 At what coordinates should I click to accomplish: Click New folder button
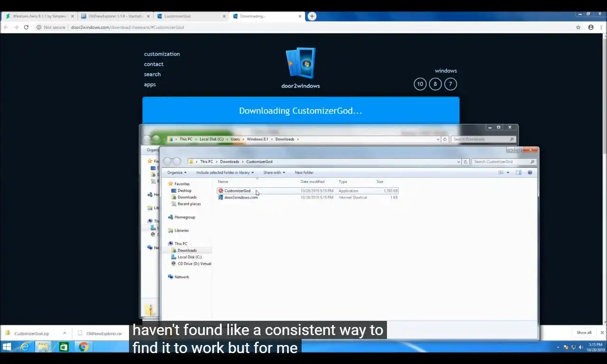(304, 173)
